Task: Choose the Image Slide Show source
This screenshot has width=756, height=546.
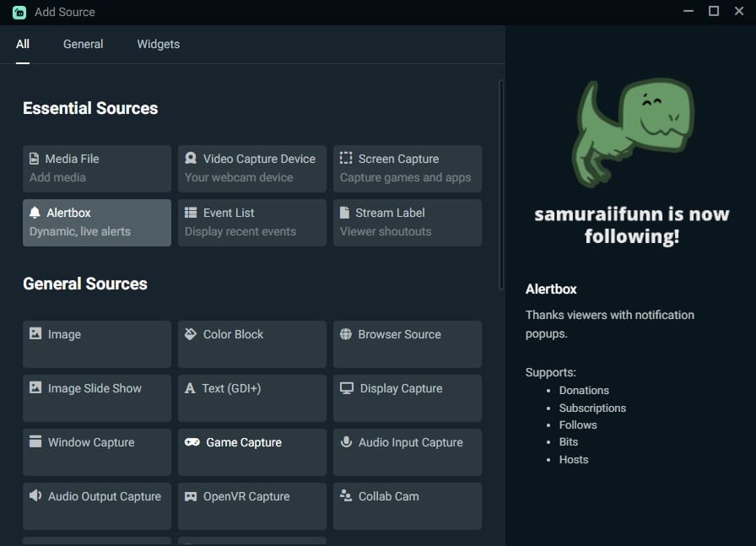Action: click(x=97, y=398)
